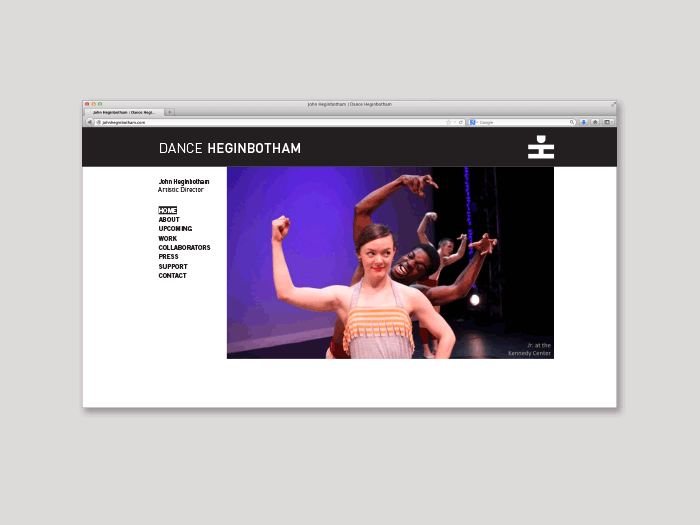Click the Google search field
The width and height of the screenshot is (700, 525).
(522, 122)
